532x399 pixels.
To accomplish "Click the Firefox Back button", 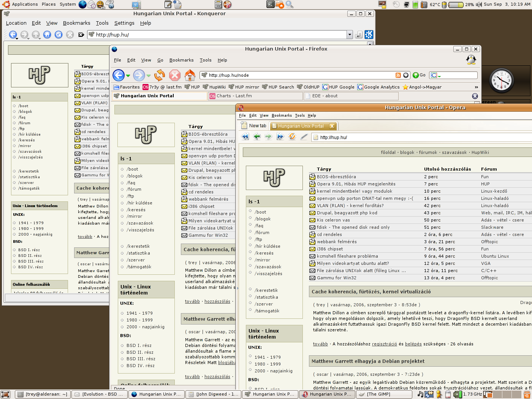I will click(119, 75).
